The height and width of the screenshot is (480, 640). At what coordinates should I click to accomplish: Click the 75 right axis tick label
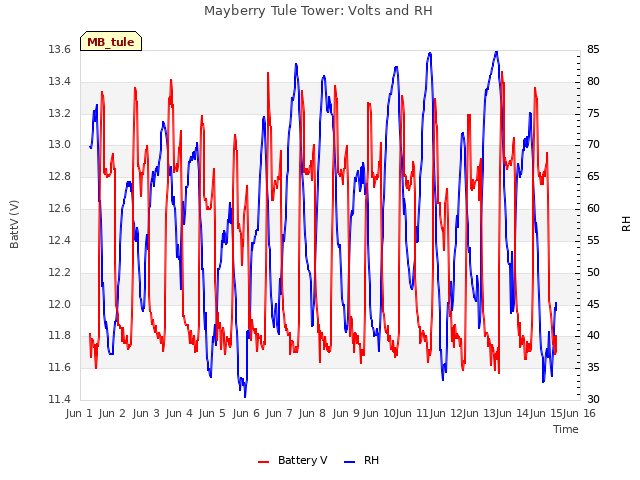pos(593,113)
